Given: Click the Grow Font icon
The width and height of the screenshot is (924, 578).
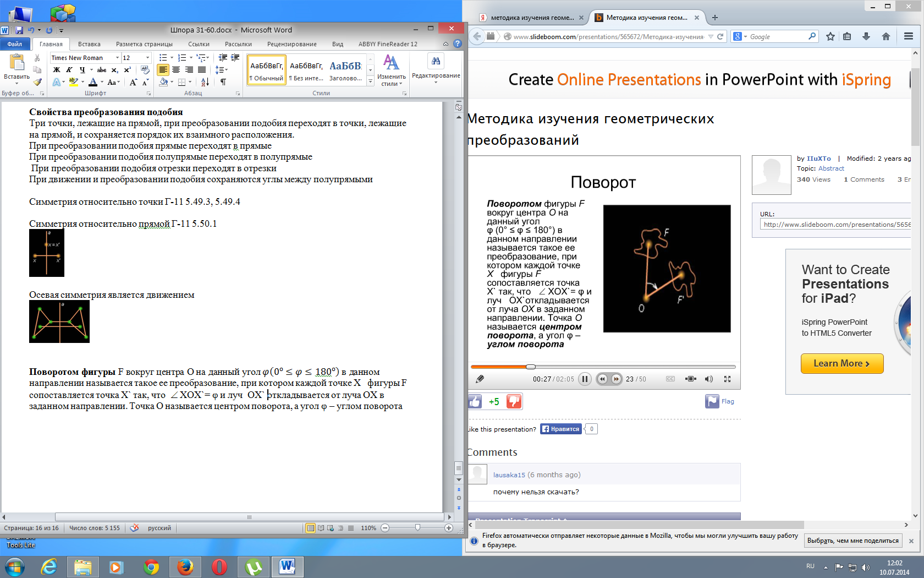Looking at the screenshot, I should [x=133, y=82].
